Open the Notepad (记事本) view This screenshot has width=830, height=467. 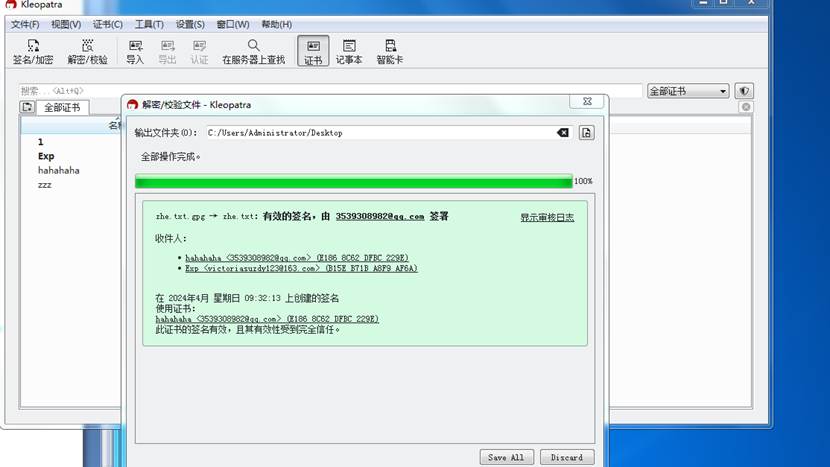point(349,51)
